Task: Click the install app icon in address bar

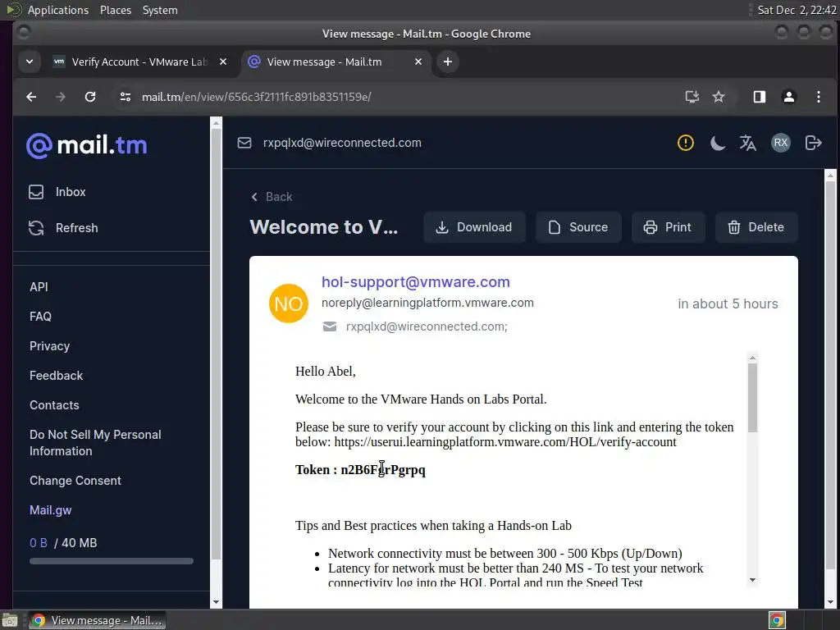Action: point(692,97)
